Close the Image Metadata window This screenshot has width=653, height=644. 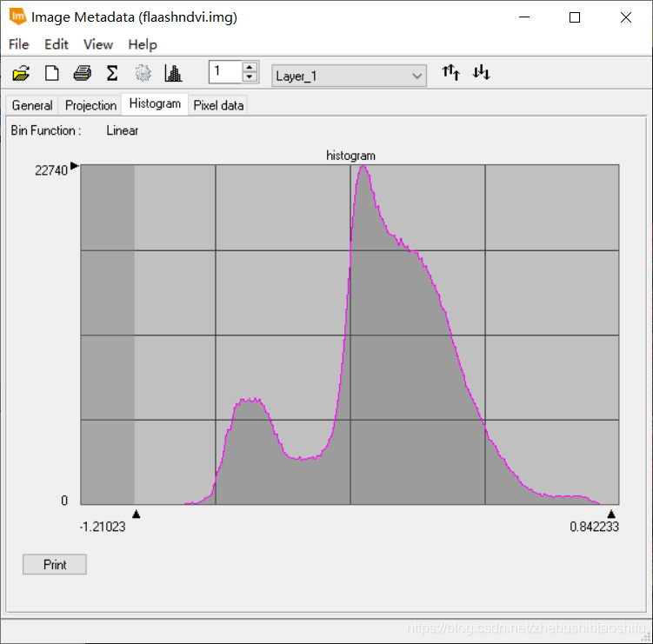pyautogui.click(x=625, y=17)
